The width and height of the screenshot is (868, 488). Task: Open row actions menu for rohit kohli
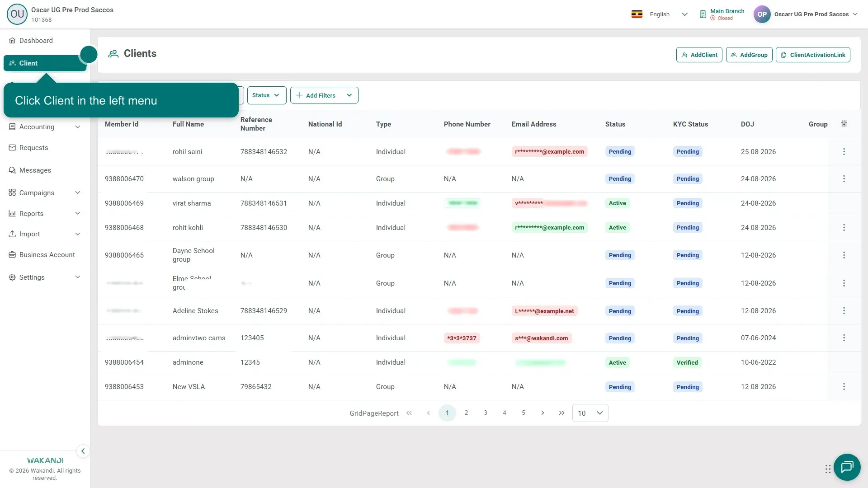click(844, 228)
